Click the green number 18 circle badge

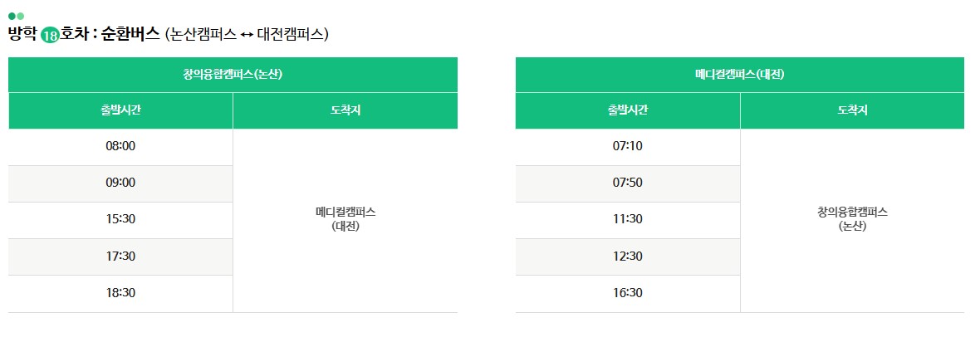[x=50, y=36]
